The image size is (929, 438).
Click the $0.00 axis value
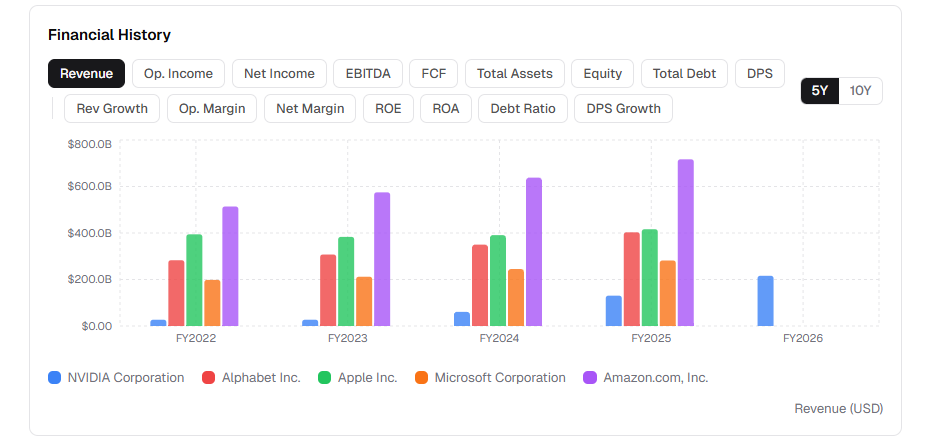click(95, 327)
